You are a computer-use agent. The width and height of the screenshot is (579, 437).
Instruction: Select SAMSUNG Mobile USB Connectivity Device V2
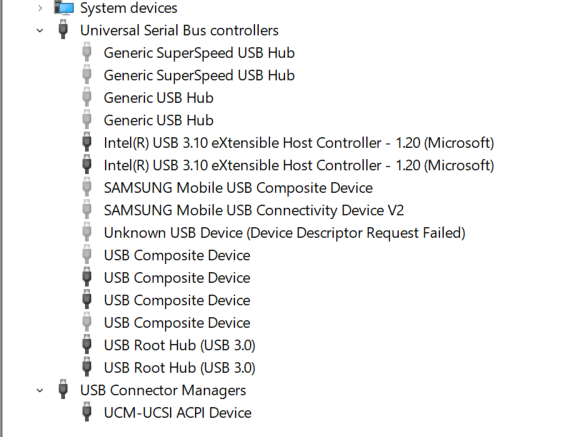(x=254, y=211)
